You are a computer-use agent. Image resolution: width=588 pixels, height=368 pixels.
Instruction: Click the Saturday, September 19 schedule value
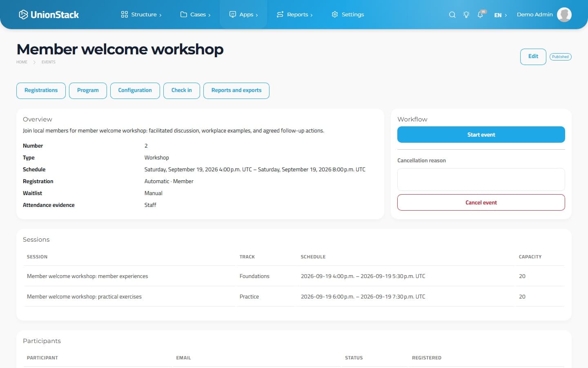click(x=255, y=169)
